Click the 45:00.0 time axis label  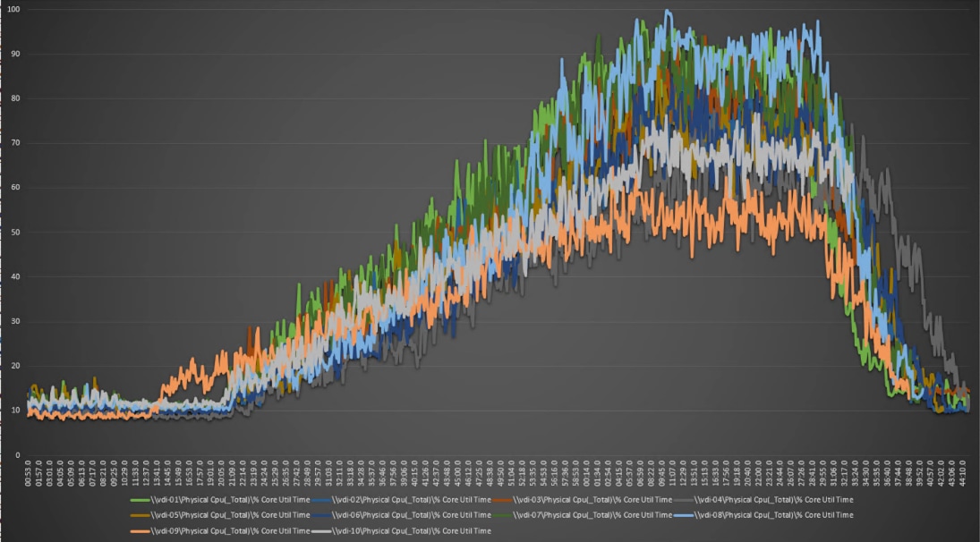456,473
